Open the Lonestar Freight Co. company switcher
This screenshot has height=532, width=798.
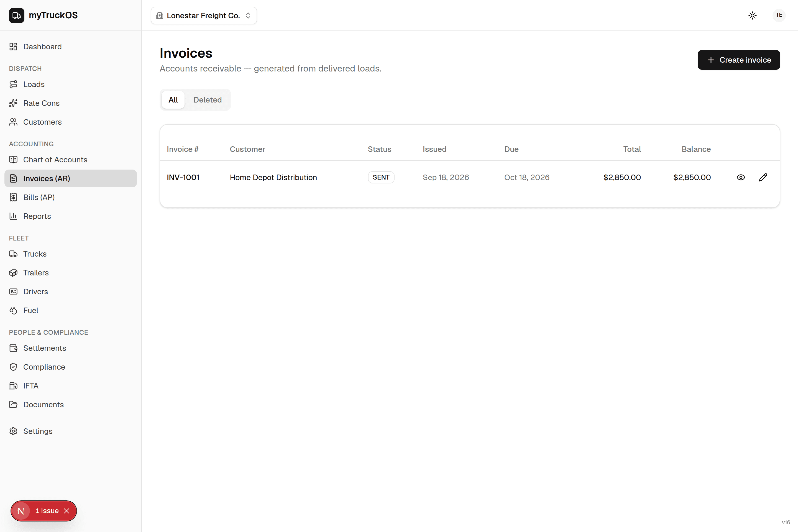[204, 16]
